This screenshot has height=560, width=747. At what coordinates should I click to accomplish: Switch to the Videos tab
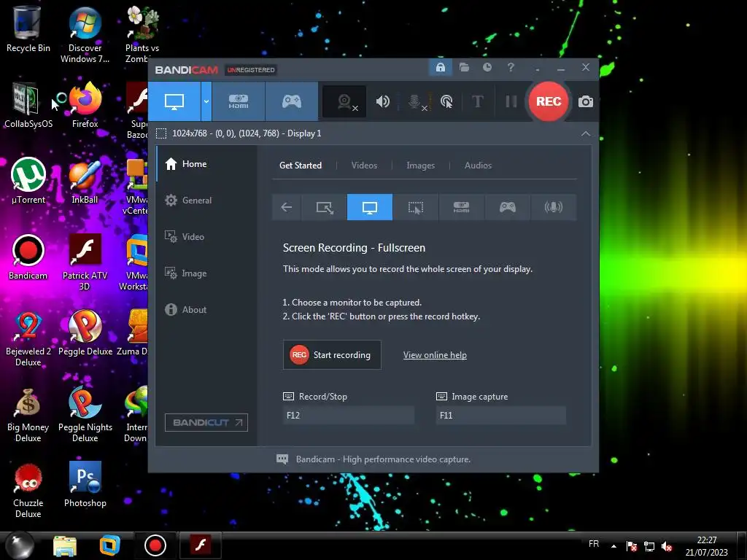point(364,166)
